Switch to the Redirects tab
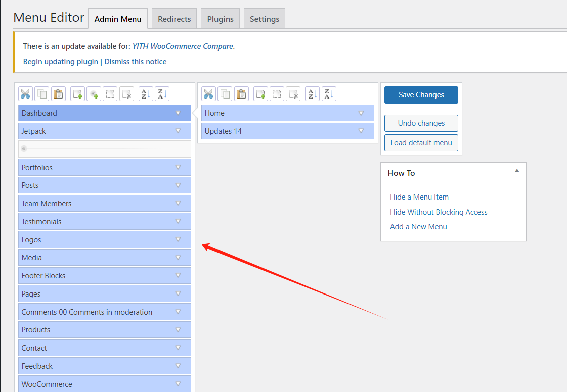567x392 pixels. coord(174,19)
